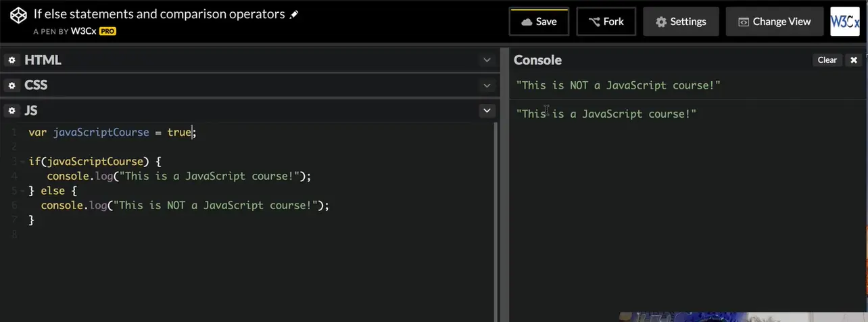Click the Console panel title
This screenshot has width=868, height=322.
pos(537,60)
